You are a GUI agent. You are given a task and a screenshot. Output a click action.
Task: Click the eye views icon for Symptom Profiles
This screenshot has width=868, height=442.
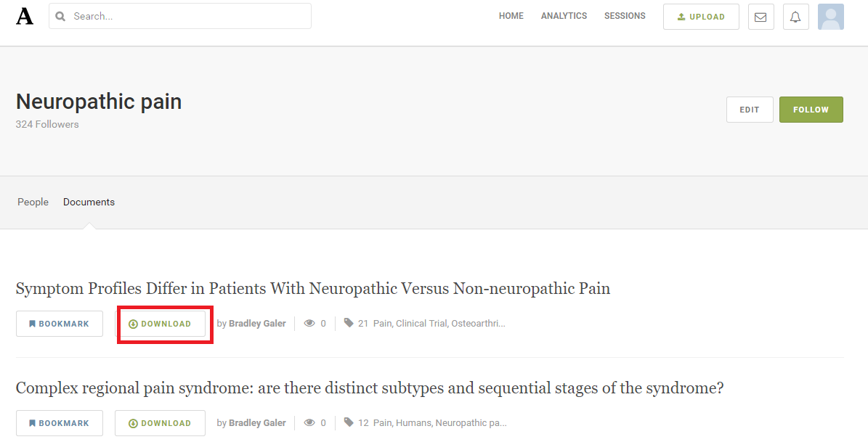(x=309, y=323)
